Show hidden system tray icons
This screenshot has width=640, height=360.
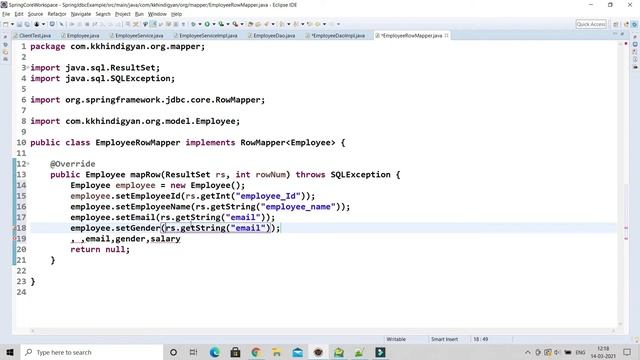point(527,352)
